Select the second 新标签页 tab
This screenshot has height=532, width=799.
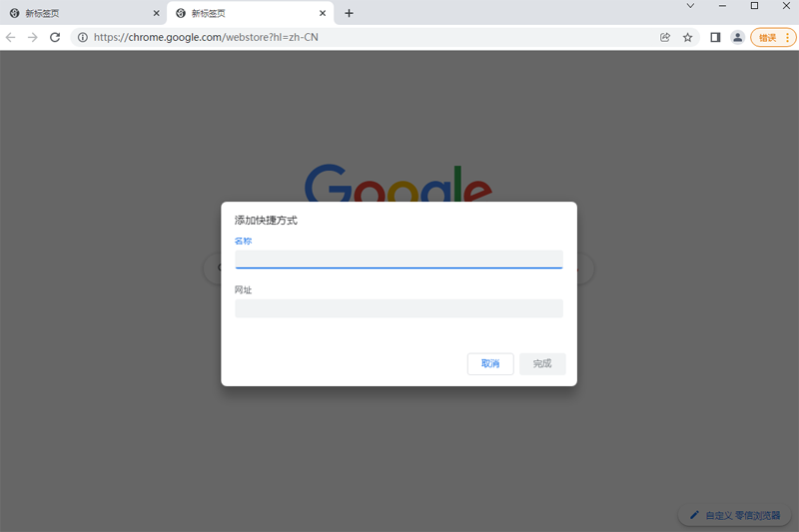click(250, 13)
